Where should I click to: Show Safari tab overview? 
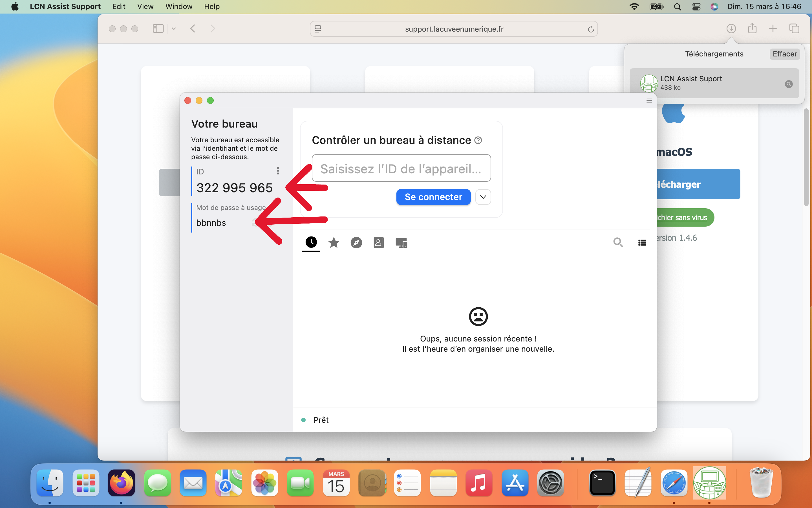794,29
